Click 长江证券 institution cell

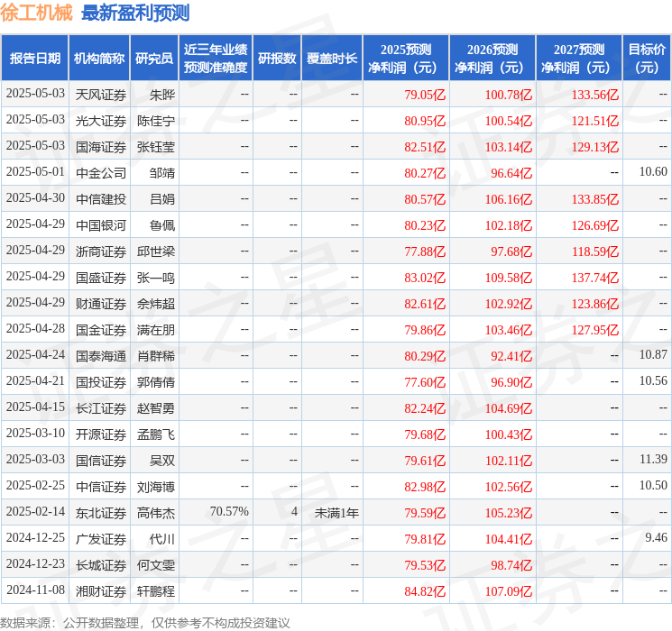101,408
